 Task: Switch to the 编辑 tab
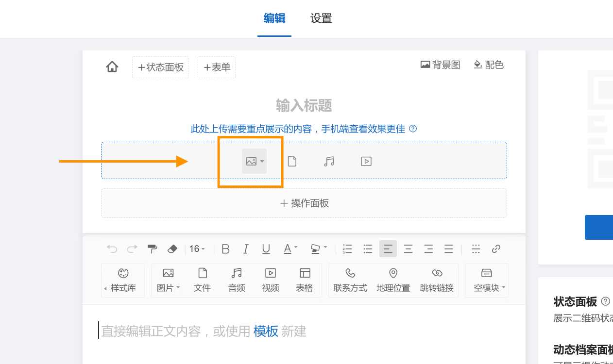click(x=274, y=19)
